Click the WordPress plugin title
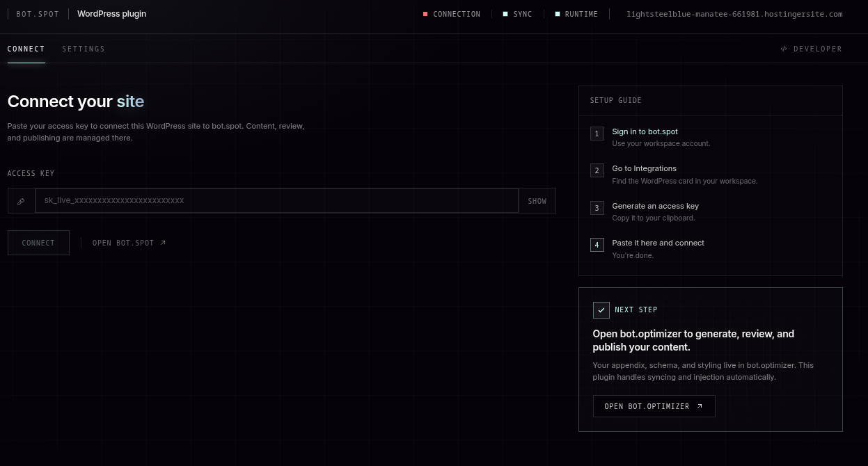Viewport: 868px width, 466px height. pyautogui.click(x=112, y=14)
